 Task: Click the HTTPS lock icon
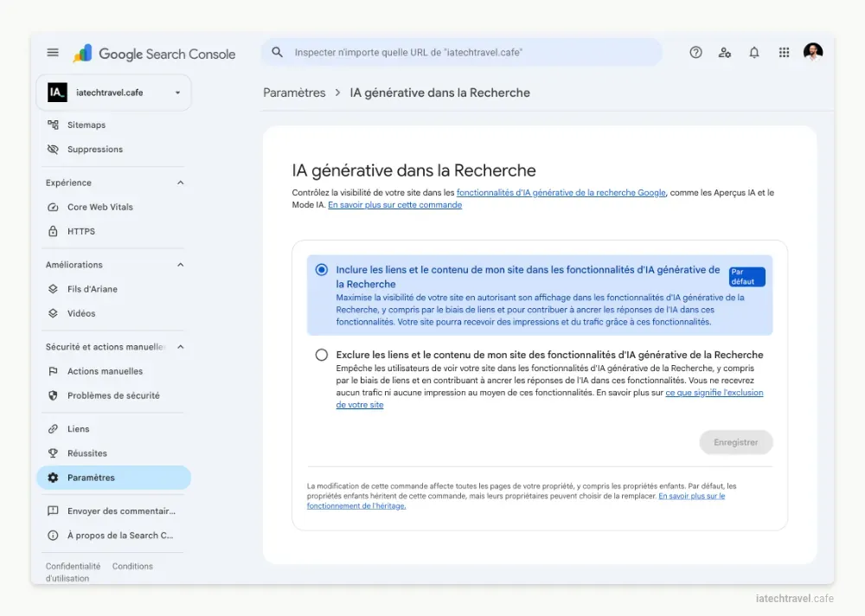[x=53, y=231]
